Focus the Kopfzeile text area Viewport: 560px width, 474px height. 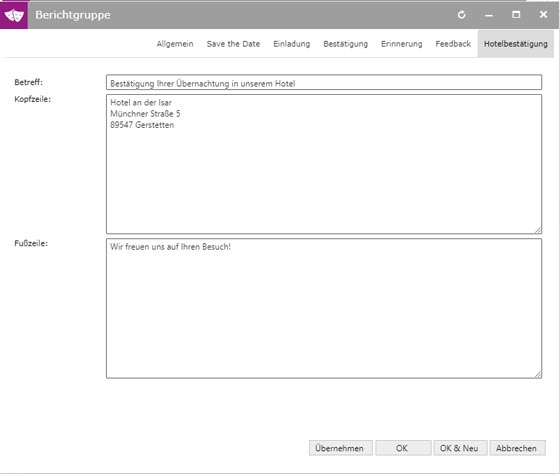324,164
